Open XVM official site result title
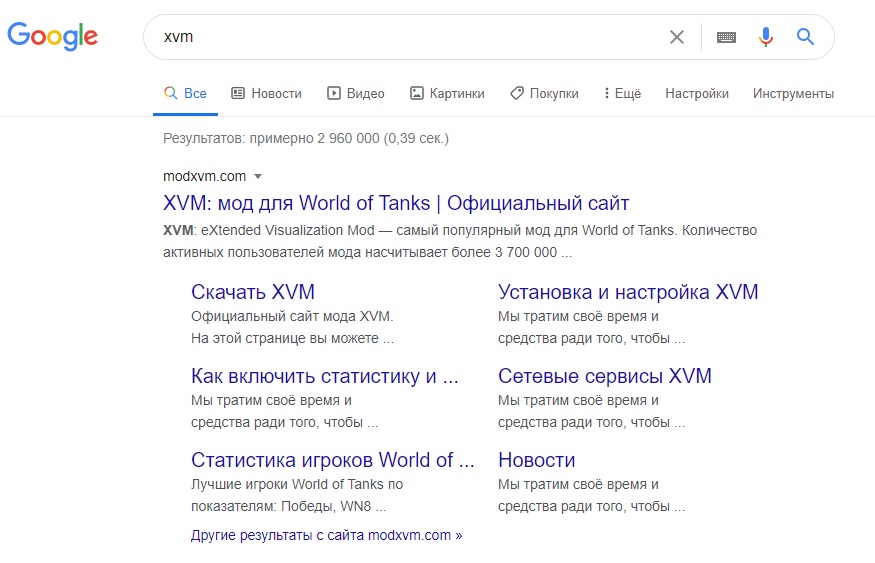The height and width of the screenshot is (563, 875). [396, 203]
